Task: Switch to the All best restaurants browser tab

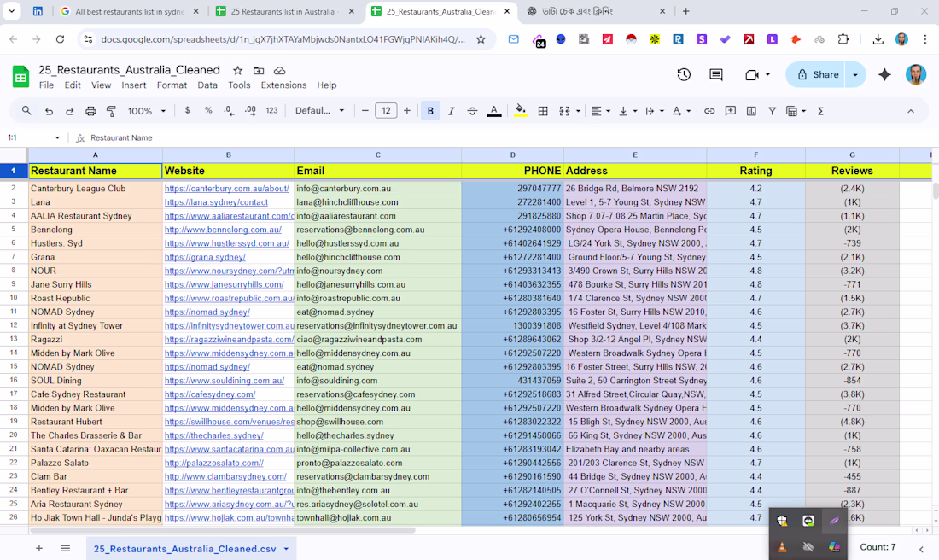Action: [129, 11]
